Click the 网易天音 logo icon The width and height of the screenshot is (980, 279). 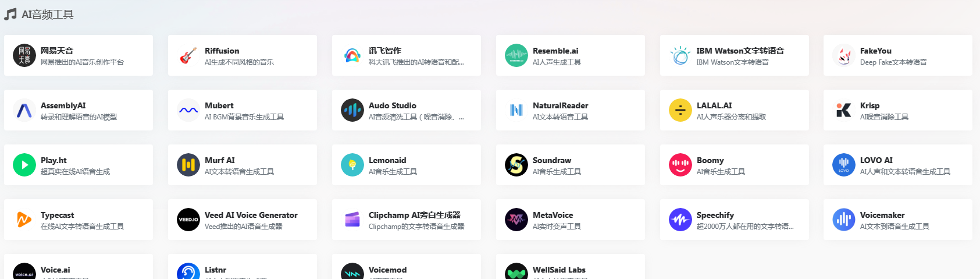(24, 55)
